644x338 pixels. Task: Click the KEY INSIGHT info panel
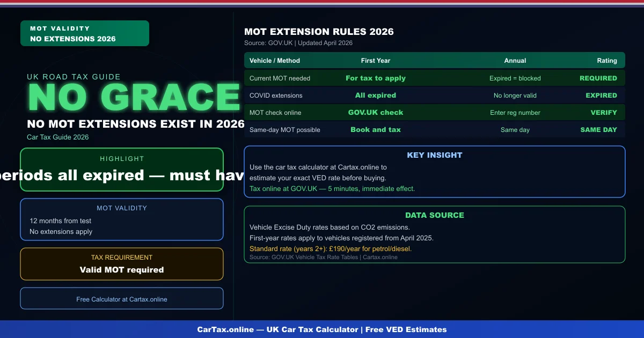click(x=435, y=172)
